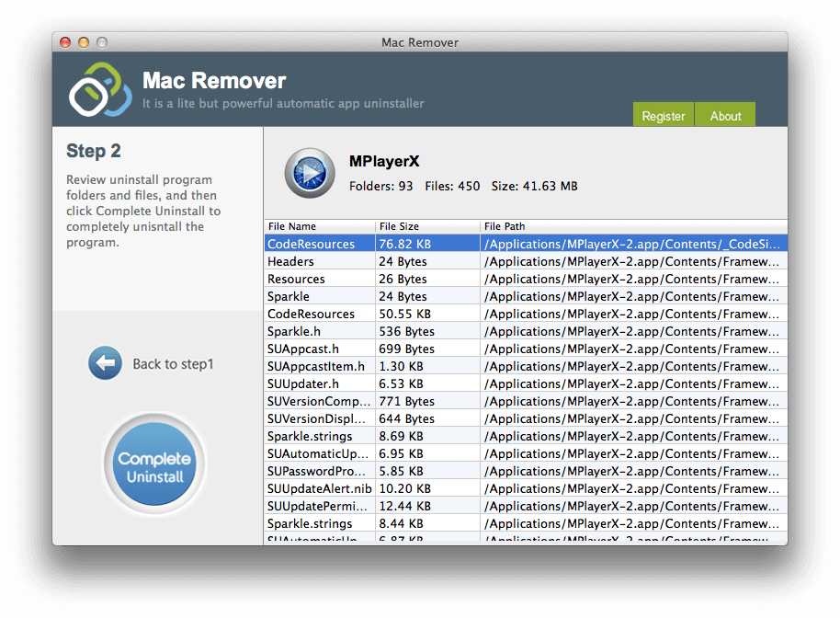Viewport: 840px width, 618px height.
Task: Select the SUUpdater.h file row
Action: click(526, 383)
